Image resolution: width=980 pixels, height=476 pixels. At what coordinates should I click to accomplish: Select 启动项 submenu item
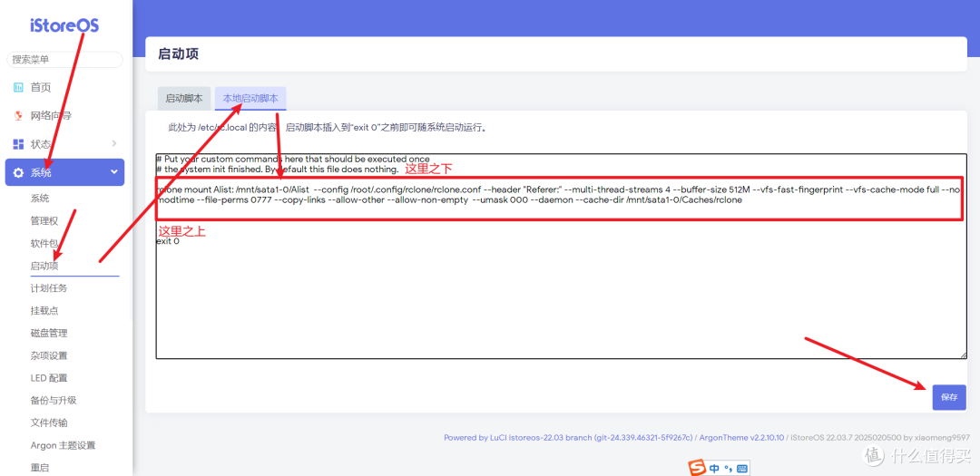[44, 266]
